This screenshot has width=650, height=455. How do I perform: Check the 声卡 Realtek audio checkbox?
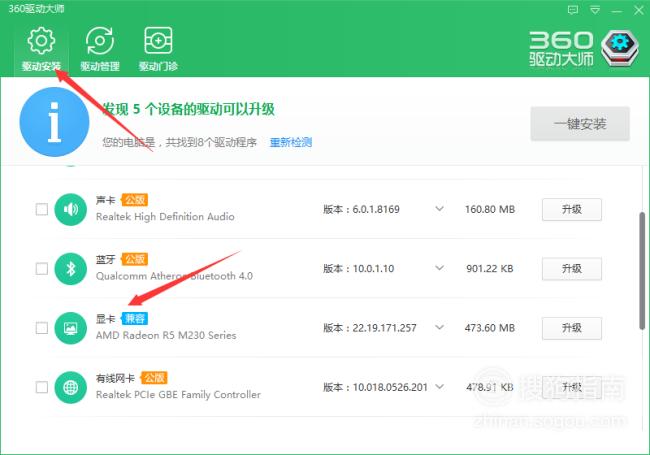[x=42, y=209]
